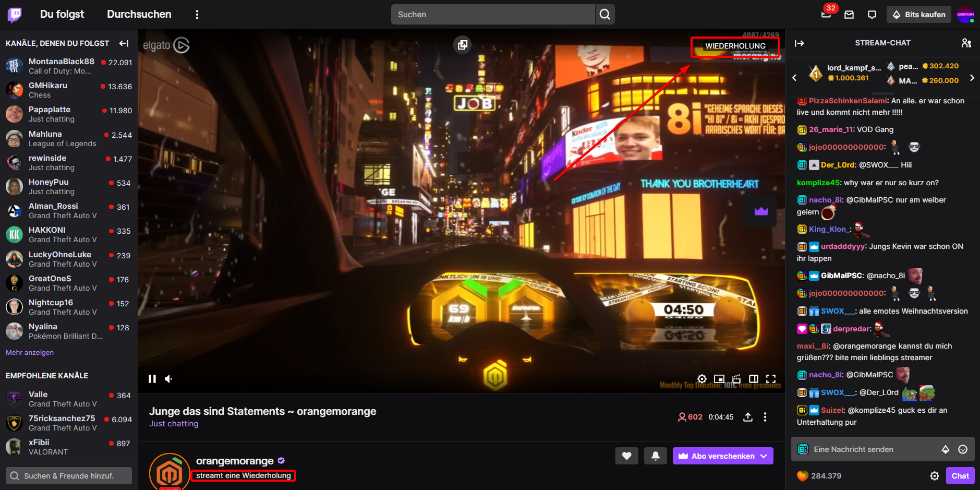Mute the stream volume

(169, 379)
